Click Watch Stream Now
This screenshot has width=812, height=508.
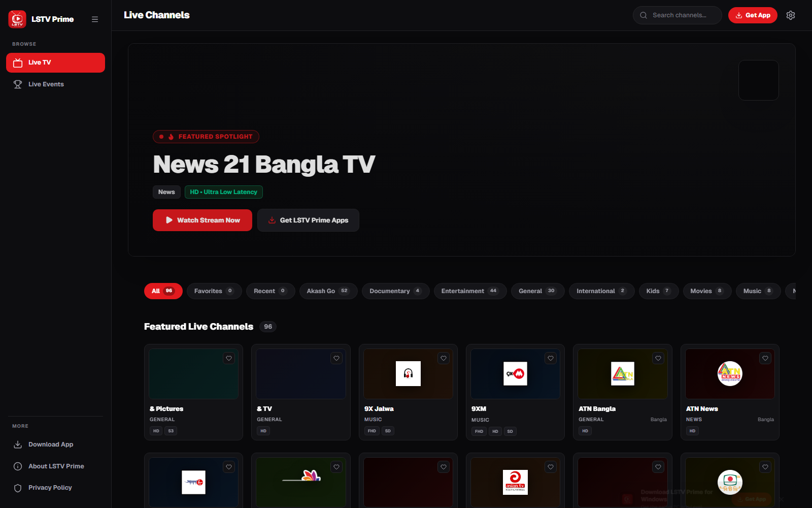click(202, 220)
